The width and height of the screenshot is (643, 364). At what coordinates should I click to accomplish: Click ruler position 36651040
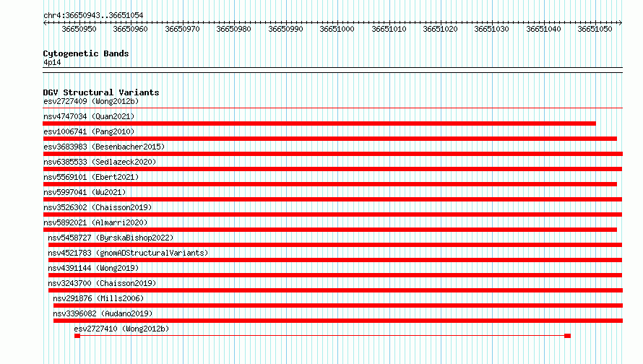[544, 29]
